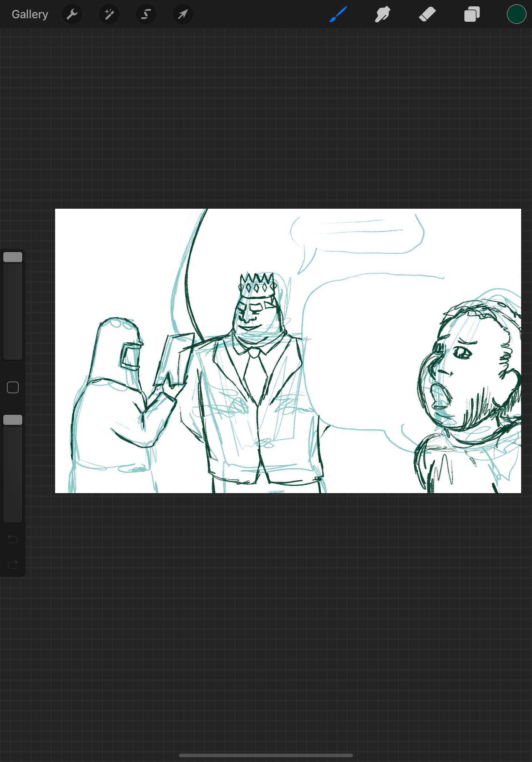Open the Actions wrench menu
This screenshot has width=532, height=762.
click(x=72, y=14)
